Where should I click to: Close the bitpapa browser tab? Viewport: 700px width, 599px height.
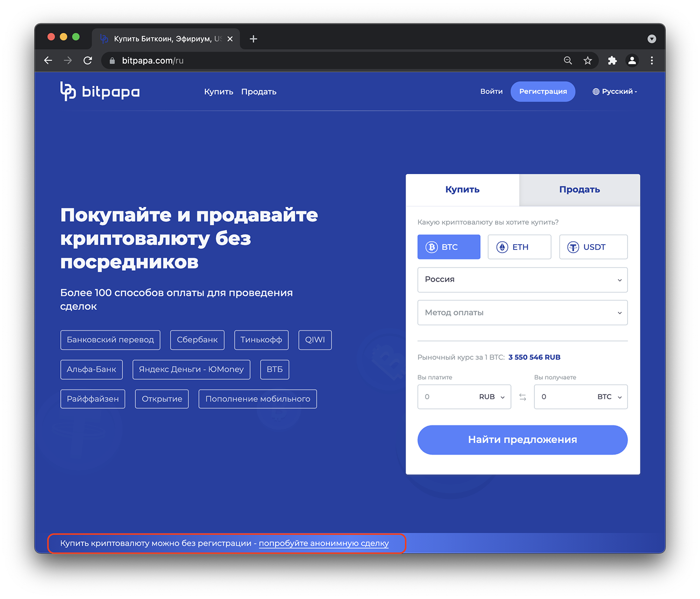[230, 39]
